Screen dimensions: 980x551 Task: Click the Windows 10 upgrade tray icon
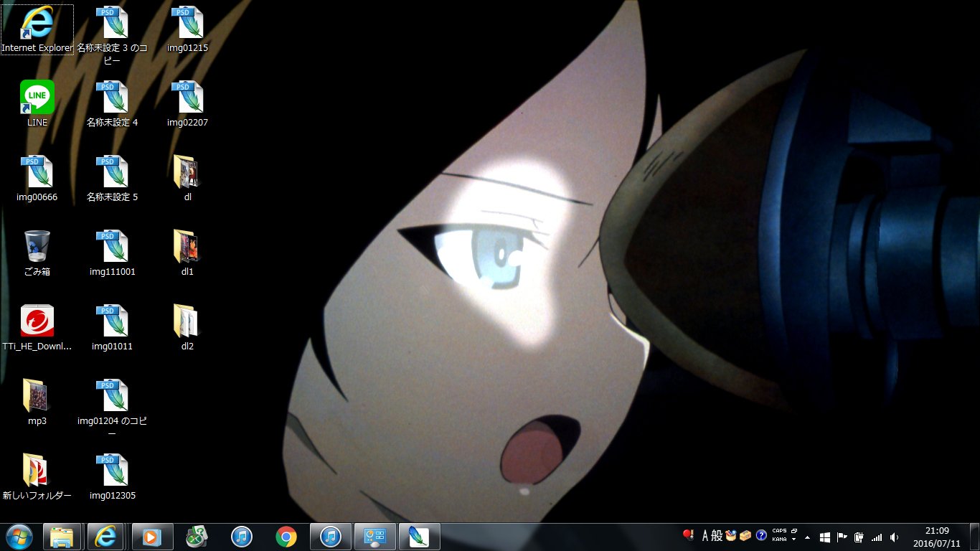point(825,537)
